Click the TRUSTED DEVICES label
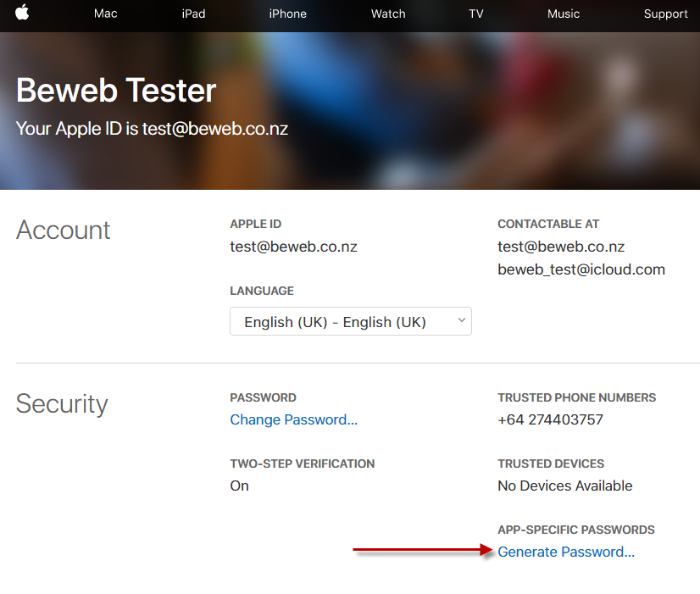 tap(551, 464)
